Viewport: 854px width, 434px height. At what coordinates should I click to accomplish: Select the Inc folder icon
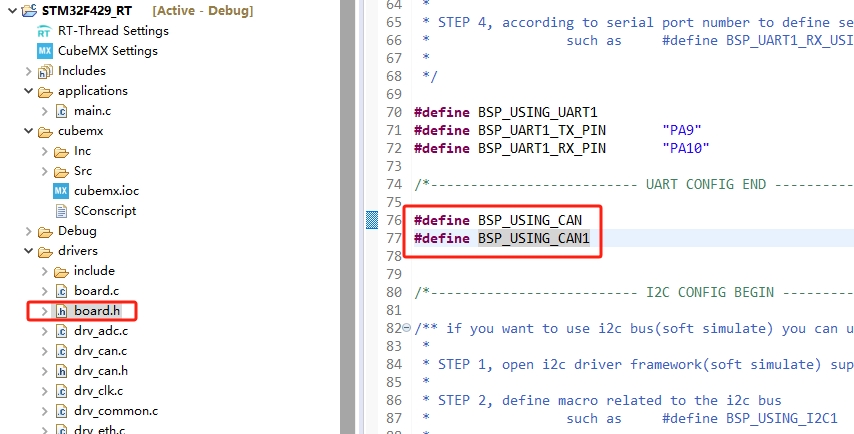tap(61, 152)
